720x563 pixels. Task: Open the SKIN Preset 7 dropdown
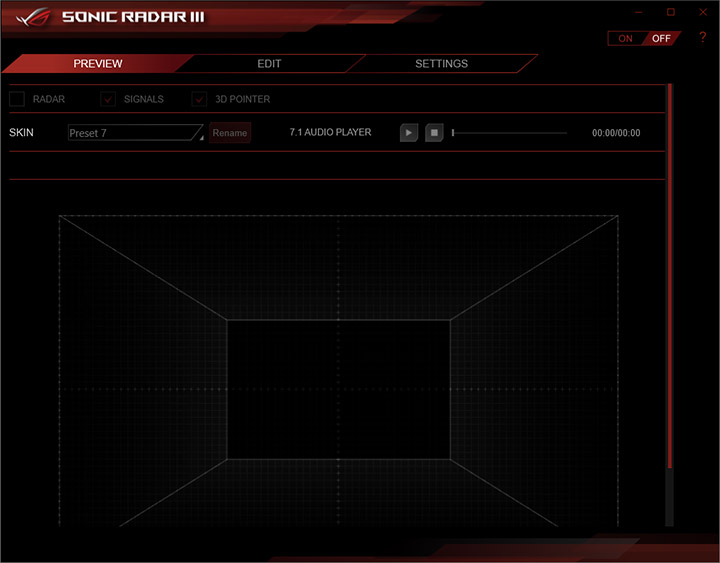pos(135,133)
